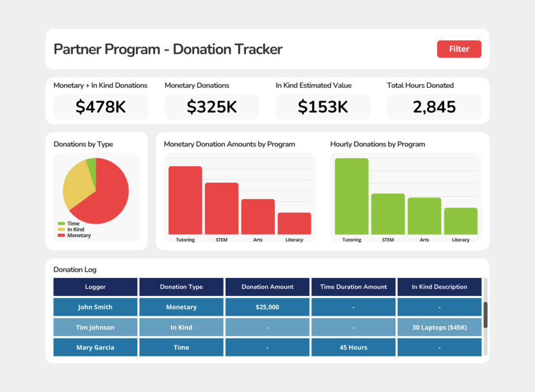Viewport: 535px width, 392px height.
Task: Select the green Tutoring hours bar
Action: 352,197
